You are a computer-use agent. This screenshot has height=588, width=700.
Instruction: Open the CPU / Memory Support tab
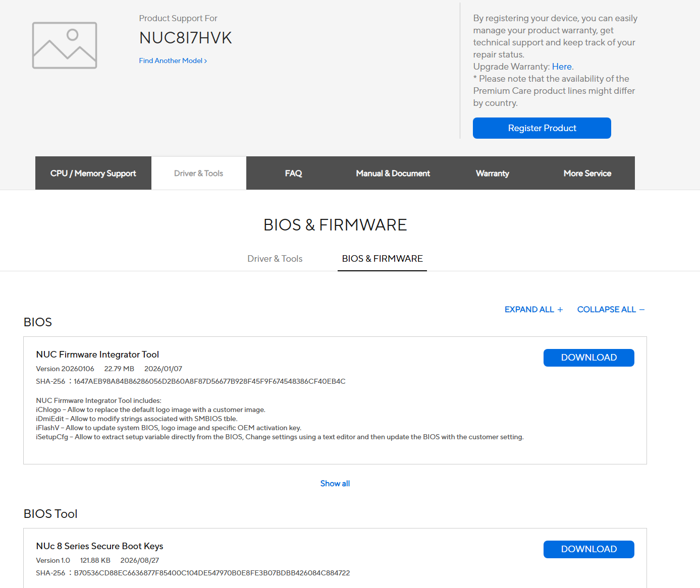coord(93,173)
